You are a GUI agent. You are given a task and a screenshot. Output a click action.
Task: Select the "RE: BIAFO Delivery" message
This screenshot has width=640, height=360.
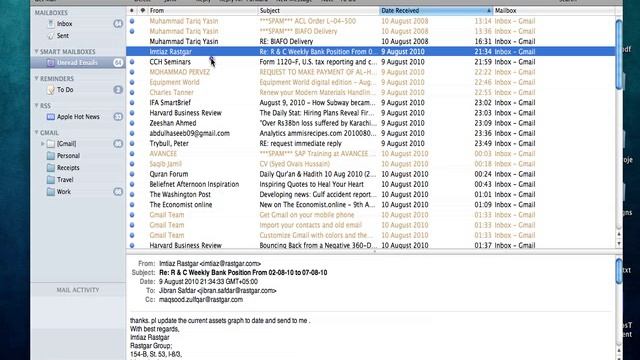coord(371,41)
